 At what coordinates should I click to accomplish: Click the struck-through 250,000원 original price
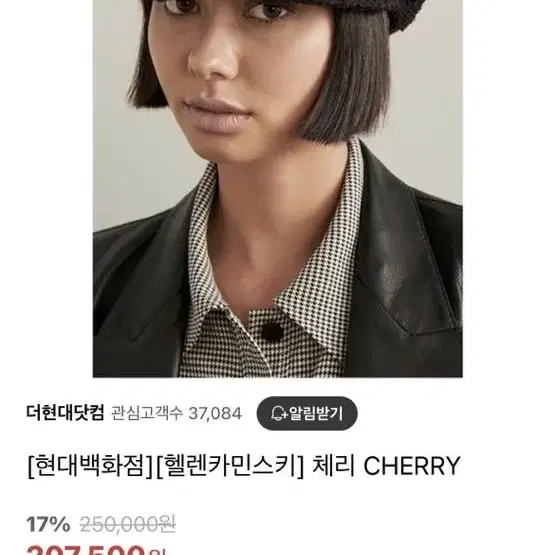pos(127,524)
